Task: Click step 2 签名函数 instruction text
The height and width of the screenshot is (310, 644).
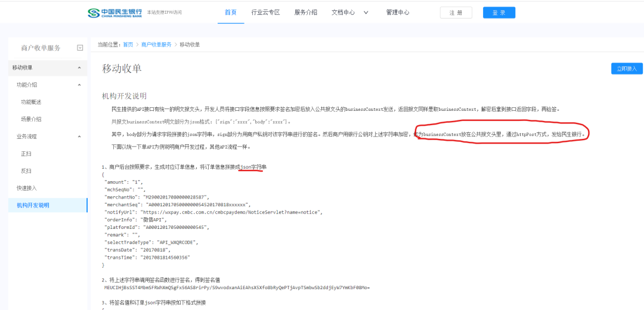Action: click(x=161, y=280)
